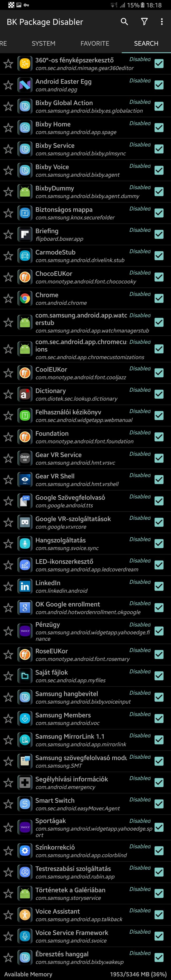Tap the LinkedIn app icon
The width and height of the screenshot is (171, 980).
click(x=25, y=586)
